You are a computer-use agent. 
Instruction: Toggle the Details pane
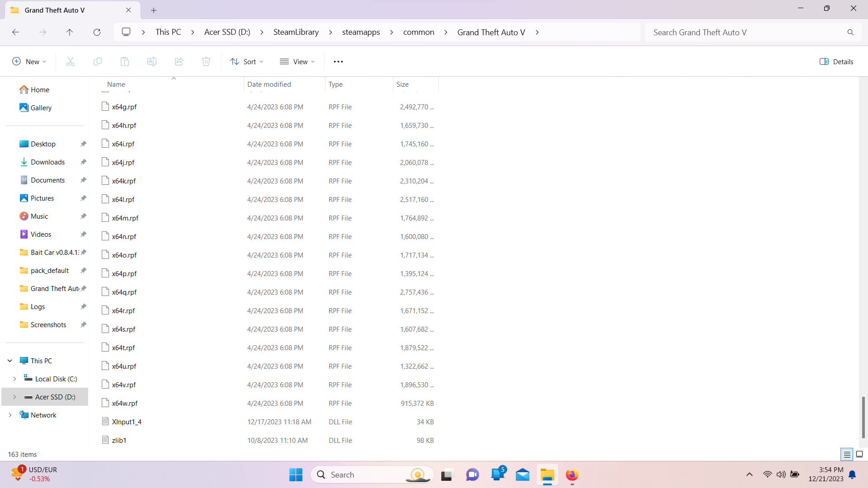tap(836, 61)
